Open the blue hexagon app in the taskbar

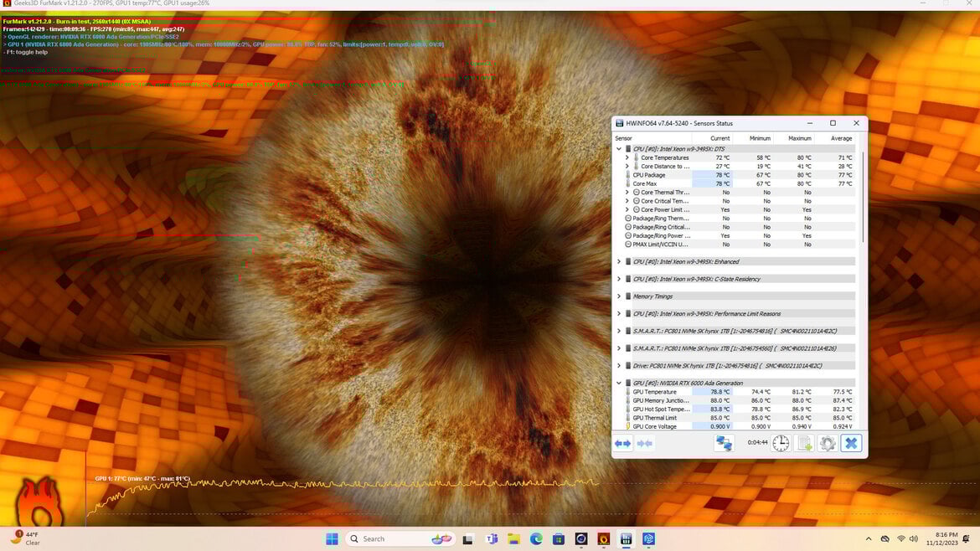pos(648,538)
